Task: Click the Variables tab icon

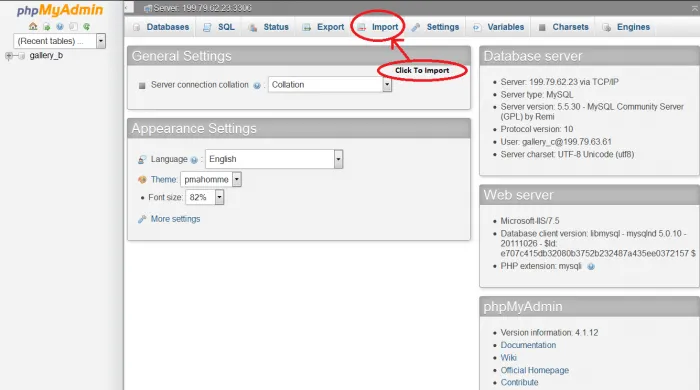Action: (477, 27)
